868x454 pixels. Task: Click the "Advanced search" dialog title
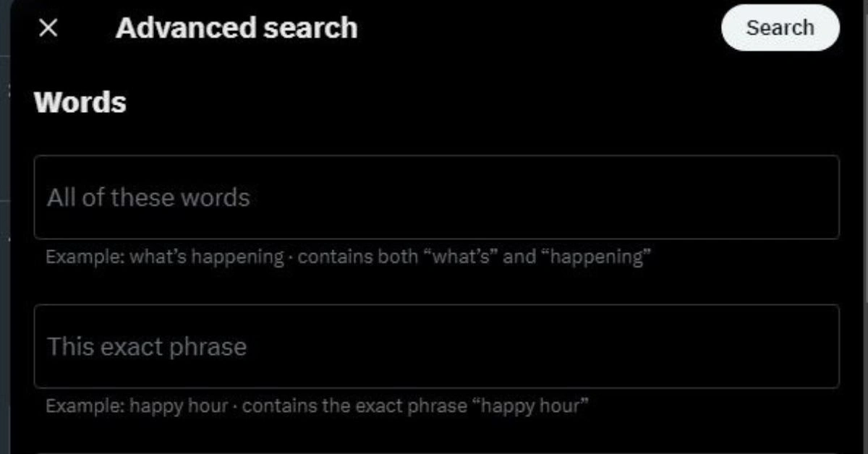[236, 28]
